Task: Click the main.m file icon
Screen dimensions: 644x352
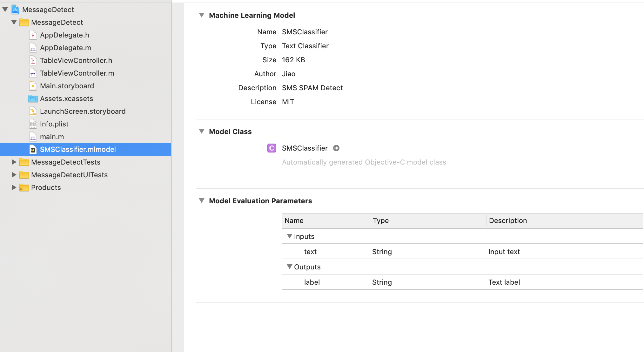Action: tap(33, 137)
